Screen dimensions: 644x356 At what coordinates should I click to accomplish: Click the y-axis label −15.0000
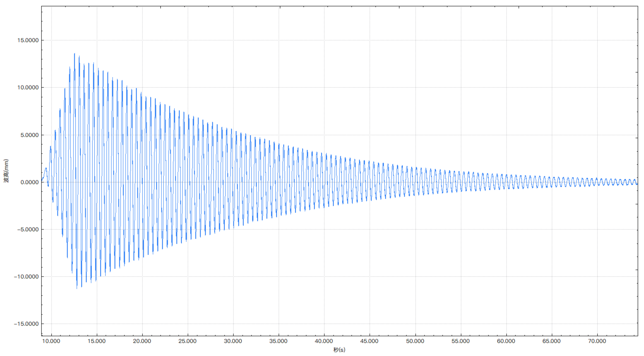pyautogui.click(x=26, y=324)
